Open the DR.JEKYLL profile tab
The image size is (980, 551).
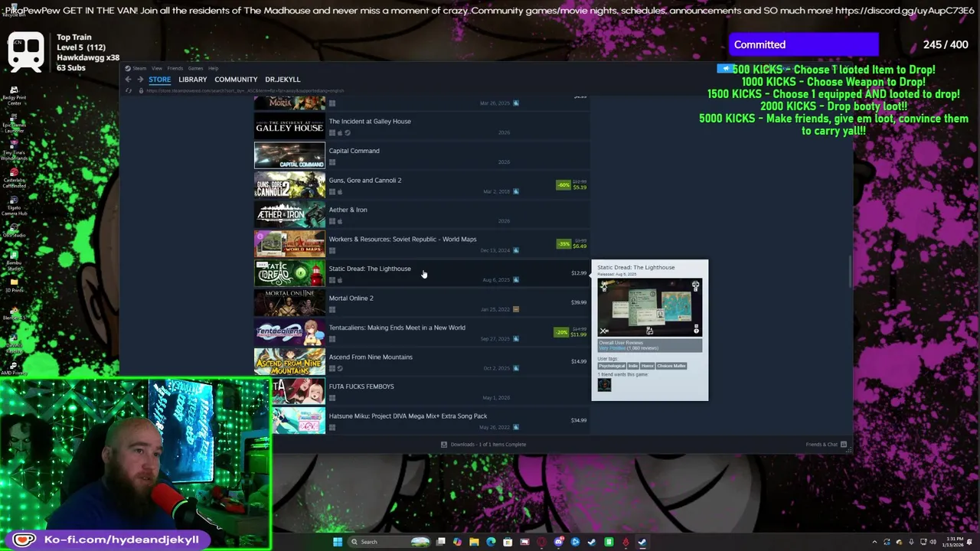coord(283,80)
